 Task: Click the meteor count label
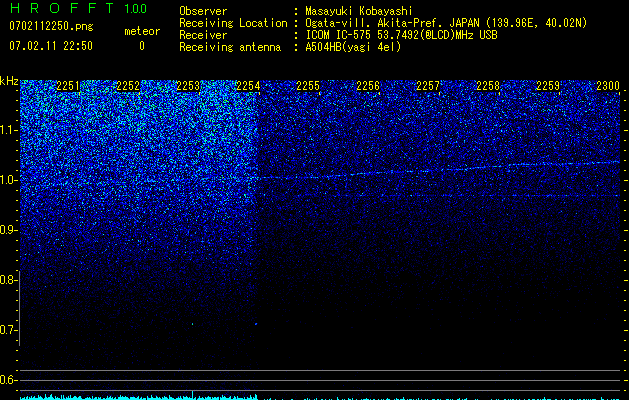pos(142,31)
